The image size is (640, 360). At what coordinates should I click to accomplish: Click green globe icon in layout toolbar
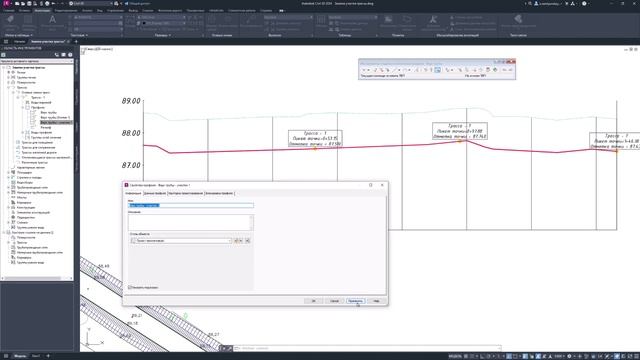pyautogui.click(x=495, y=70)
